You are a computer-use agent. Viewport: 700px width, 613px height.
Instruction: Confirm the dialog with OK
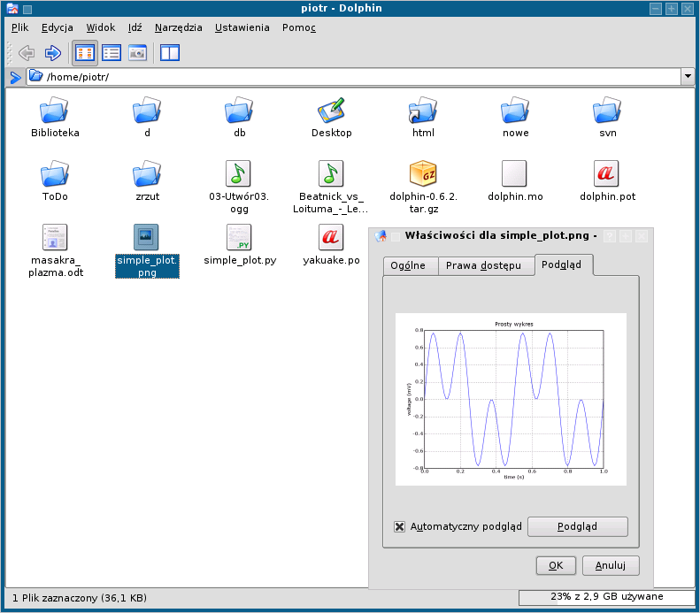(x=556, y=566)
